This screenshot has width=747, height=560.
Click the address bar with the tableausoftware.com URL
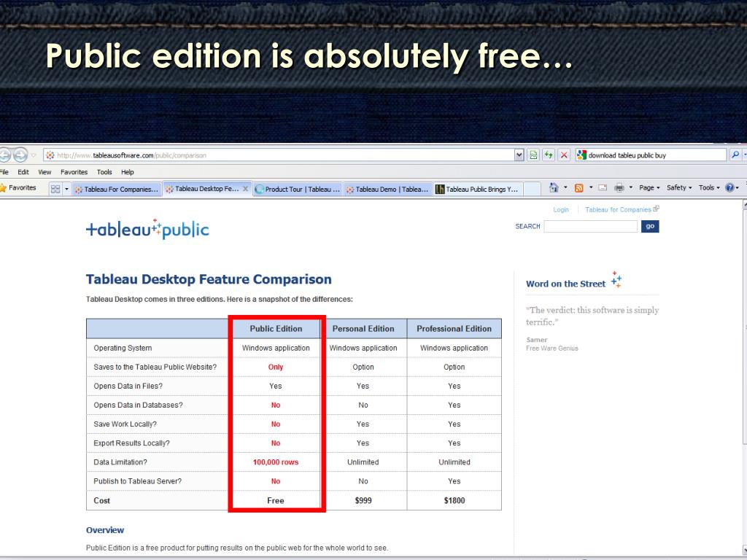[x=279, y=155]
